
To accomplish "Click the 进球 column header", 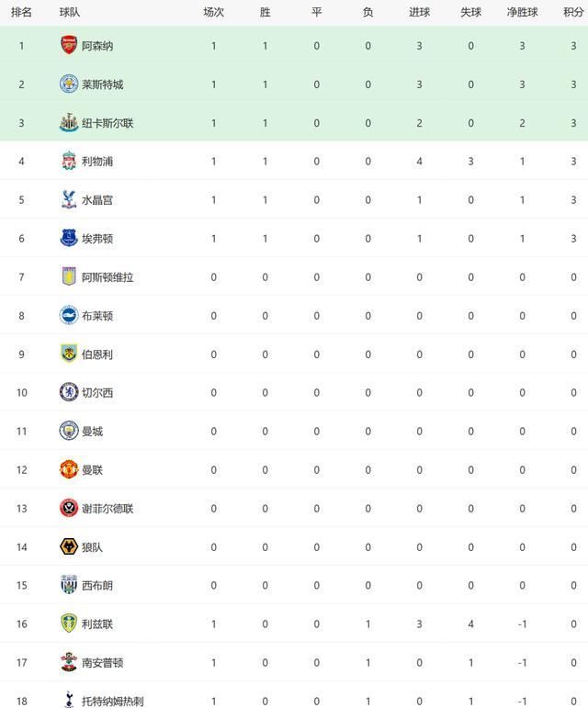I will (419, 13).
